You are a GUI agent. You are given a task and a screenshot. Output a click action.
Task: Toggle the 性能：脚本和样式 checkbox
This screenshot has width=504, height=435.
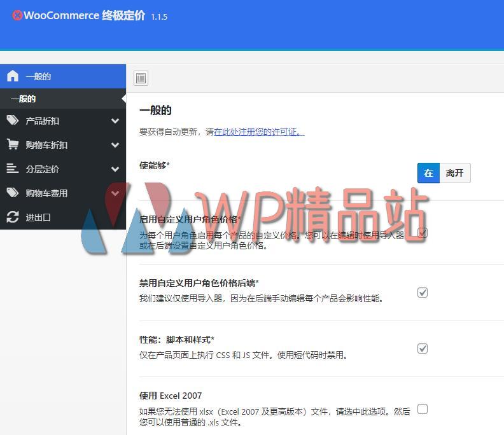pos(423,349)
